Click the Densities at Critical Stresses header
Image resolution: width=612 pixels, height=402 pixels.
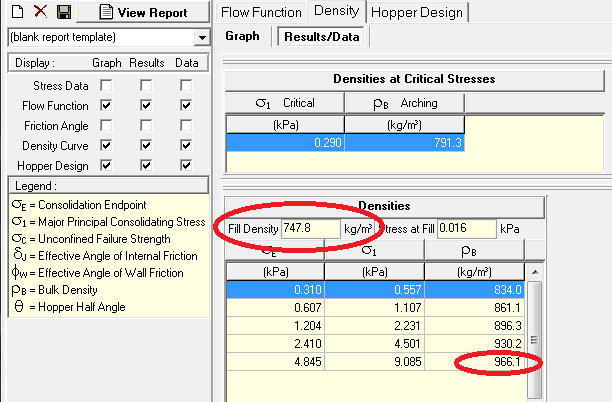[x=414, y=79]
